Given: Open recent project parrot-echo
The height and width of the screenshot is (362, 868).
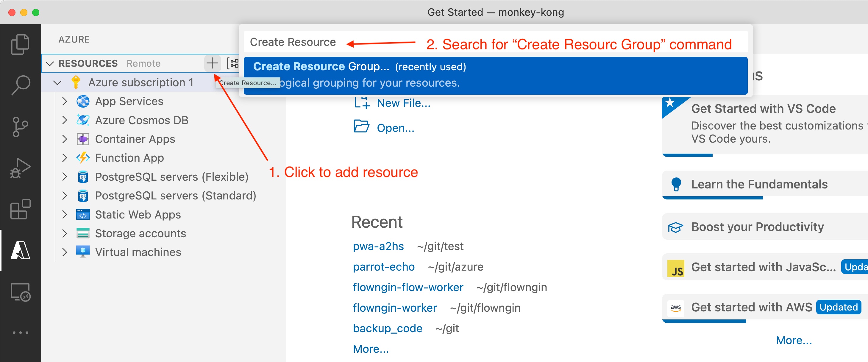Looking at the screenshot, I should [x=383, y=267].
